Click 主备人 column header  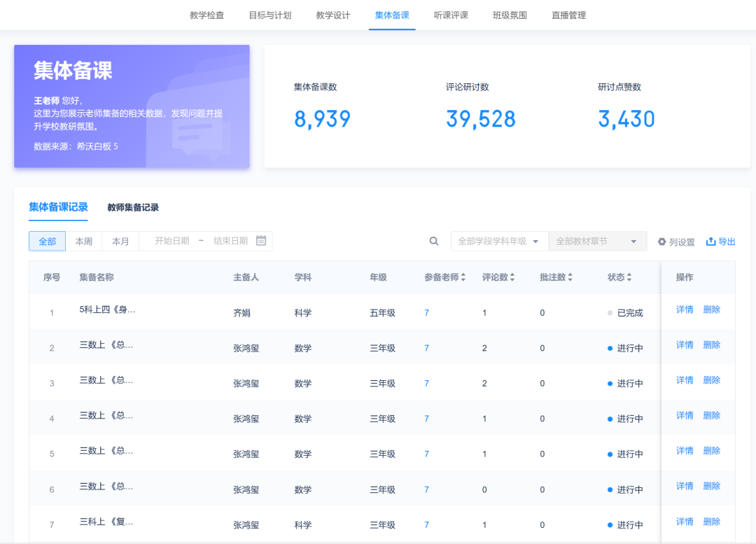[246, 277]
